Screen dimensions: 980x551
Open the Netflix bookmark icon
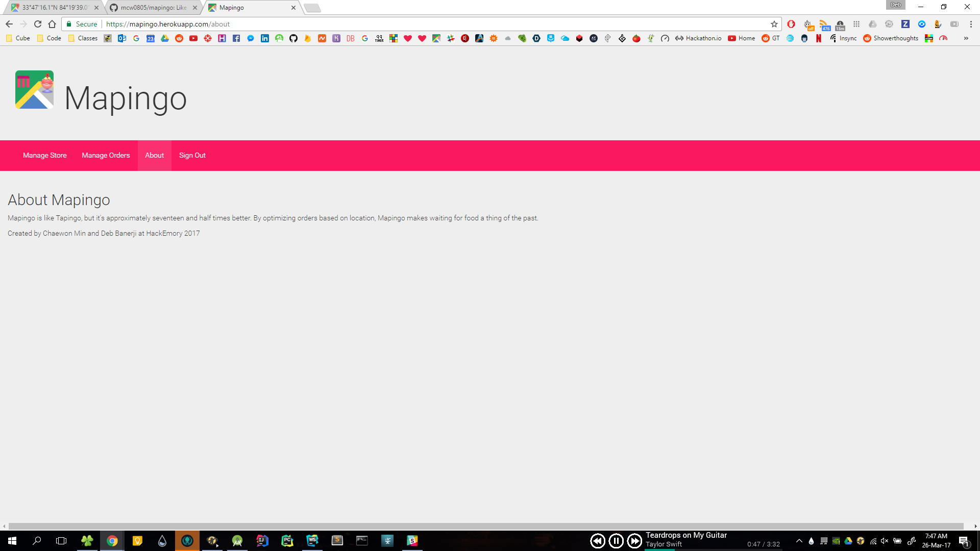[x=819, y=38]
